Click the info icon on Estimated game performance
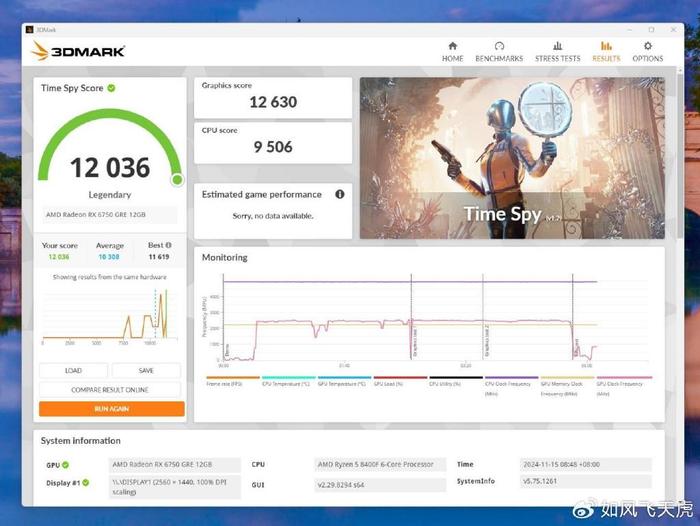The image size is (700, 526). [340, 194]
